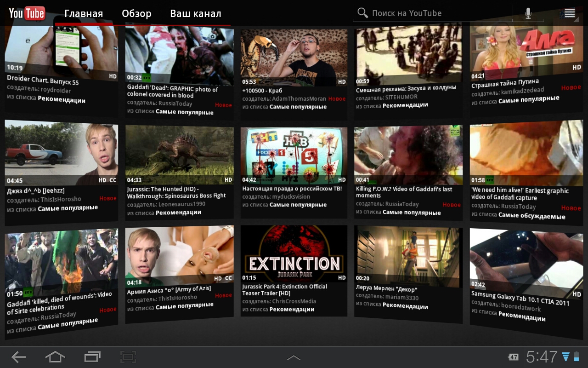Image resolution: width=588 pixels, height=368 pixels.
Task: Open the clock showing 5:47
Action: 542,357
